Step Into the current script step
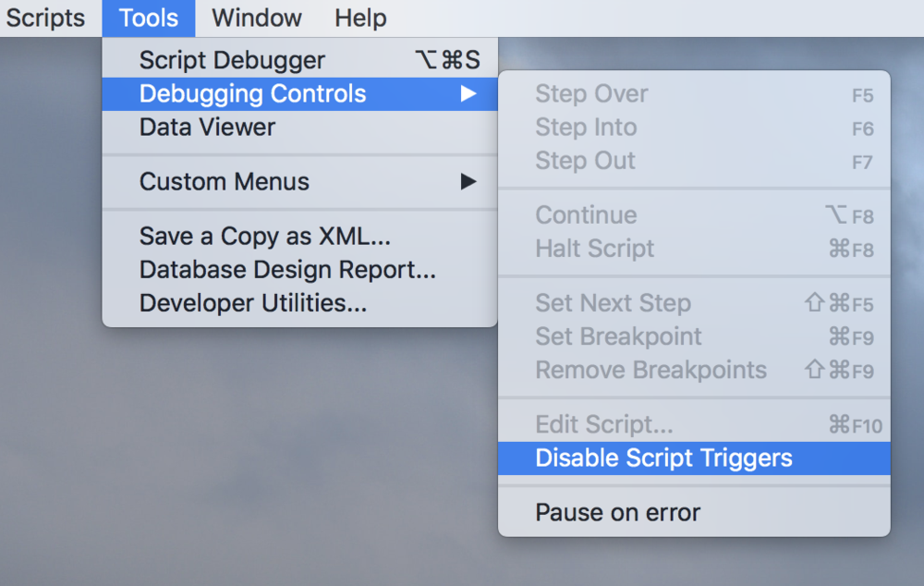Screen dimensions: 924x586 (x=587, y=127)
